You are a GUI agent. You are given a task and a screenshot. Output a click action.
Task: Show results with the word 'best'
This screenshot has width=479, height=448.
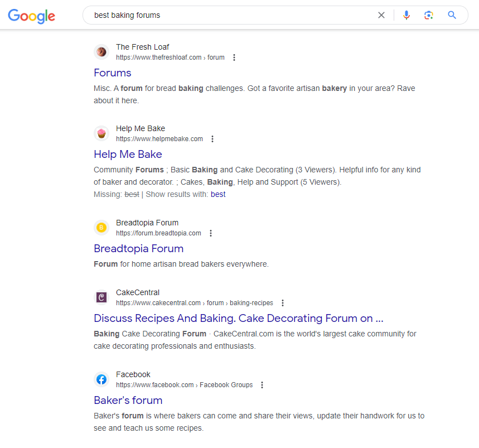[x=218, y=194]
